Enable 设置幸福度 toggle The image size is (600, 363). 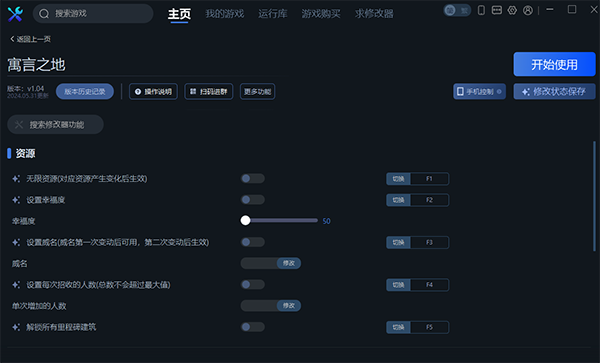[253, 200]
